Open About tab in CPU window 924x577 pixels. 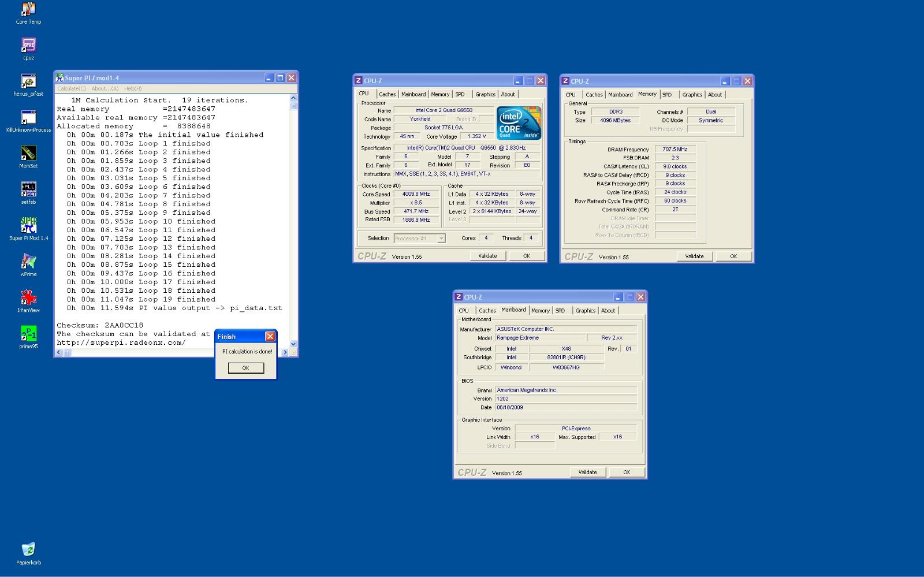click(x=508, y=94)
